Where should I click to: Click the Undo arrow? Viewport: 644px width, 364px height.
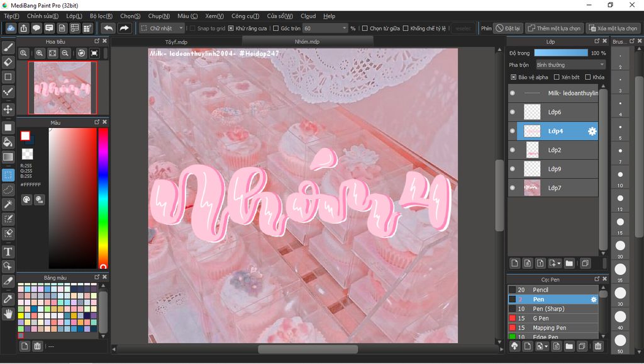click(108, 28)
